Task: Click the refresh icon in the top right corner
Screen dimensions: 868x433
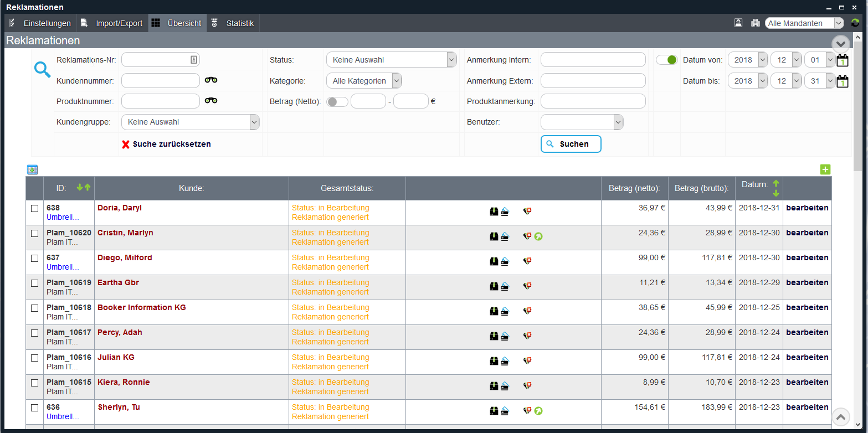Action: (x=855, y=23)
